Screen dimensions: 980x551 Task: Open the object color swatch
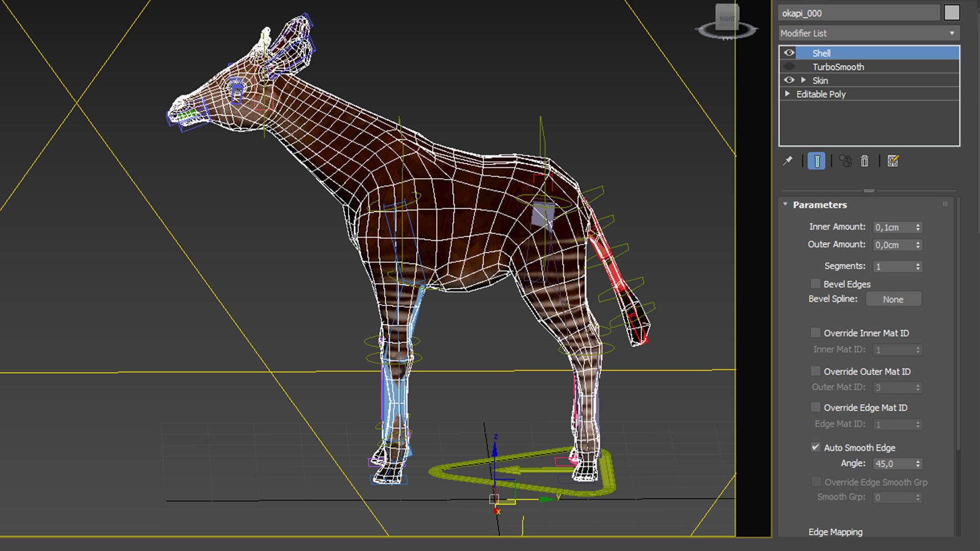(x=951, y=13)
